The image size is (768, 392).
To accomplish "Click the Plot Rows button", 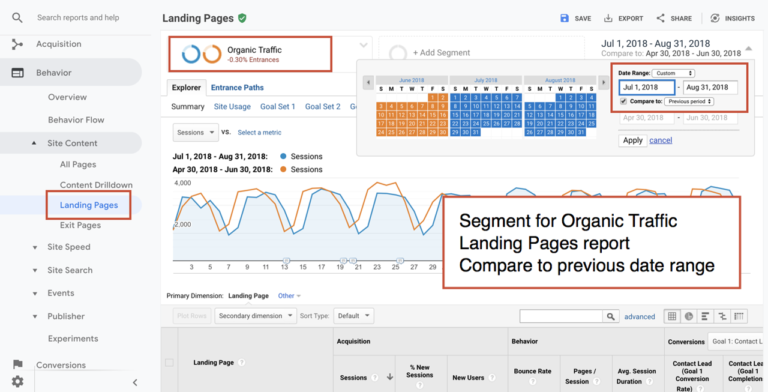I will coord(192,316).
